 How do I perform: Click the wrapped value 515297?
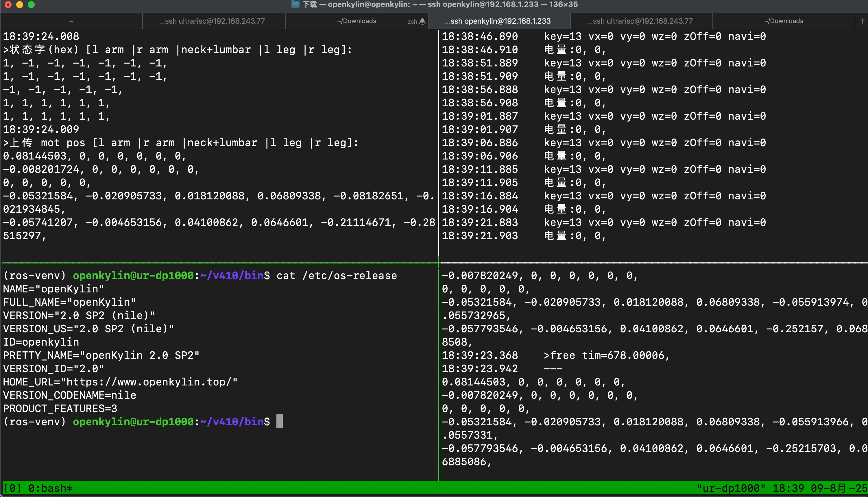[22, 236]
